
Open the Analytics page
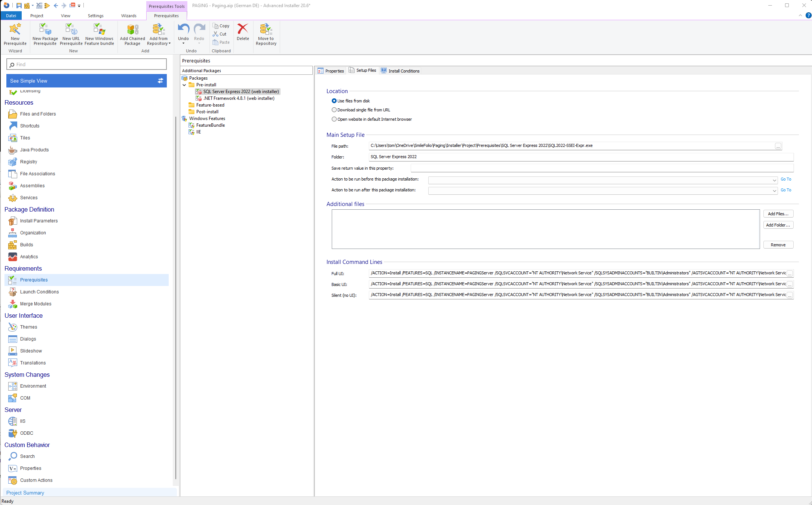29,257
